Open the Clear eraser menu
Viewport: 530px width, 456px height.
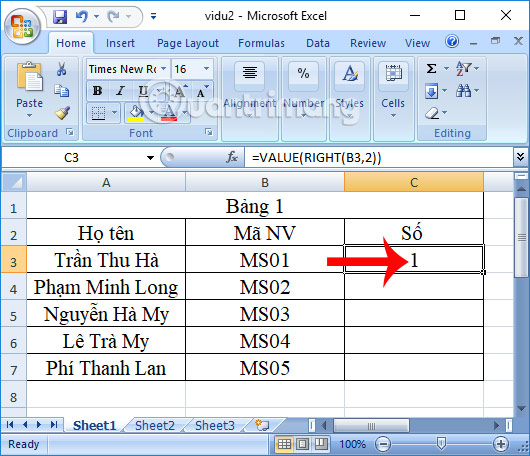[x=435, y=113]
